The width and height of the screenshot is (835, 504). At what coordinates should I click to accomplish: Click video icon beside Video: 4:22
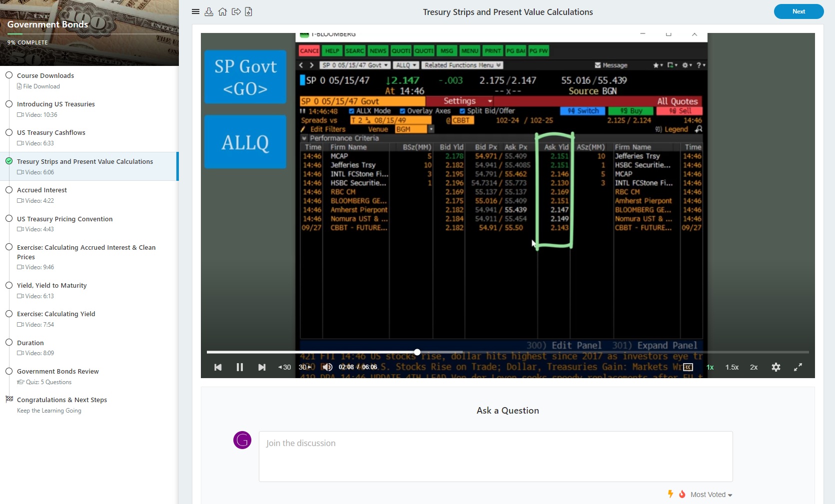point(20,201)
